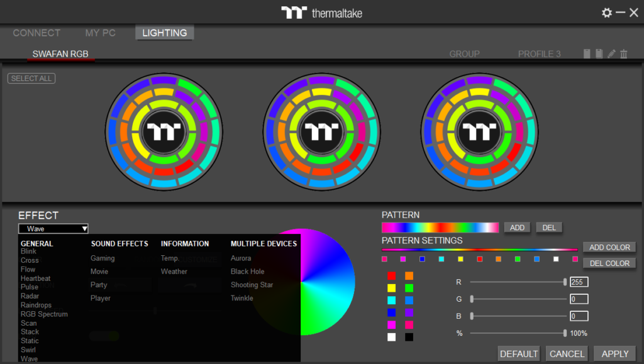Click the pencil rename profile icon
This screenshot has height=364, width=644.
(x=611, y=54)
